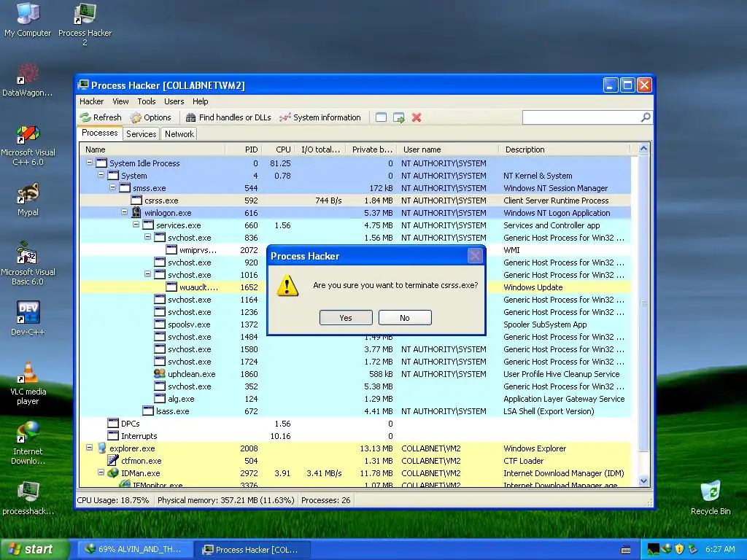The width and height of the screenshot is (747, 560).
Task: Collapse the services.exe tree node
Action: (136, 225)
